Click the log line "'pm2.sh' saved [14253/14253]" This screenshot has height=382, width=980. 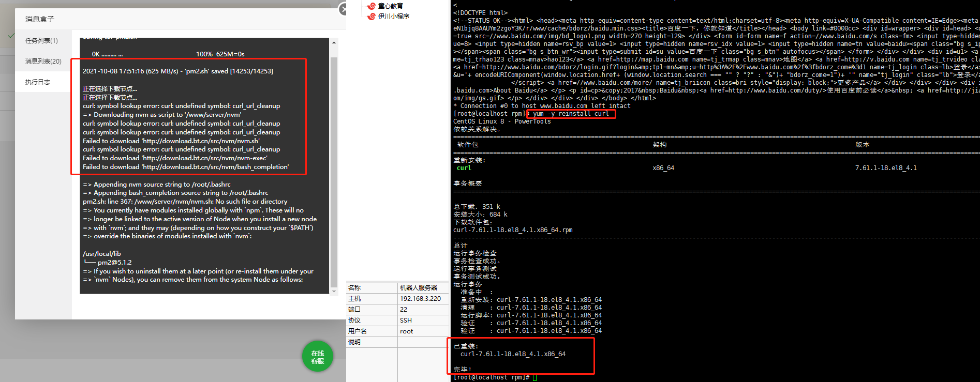pyautogui.click(x=178, y=71)
